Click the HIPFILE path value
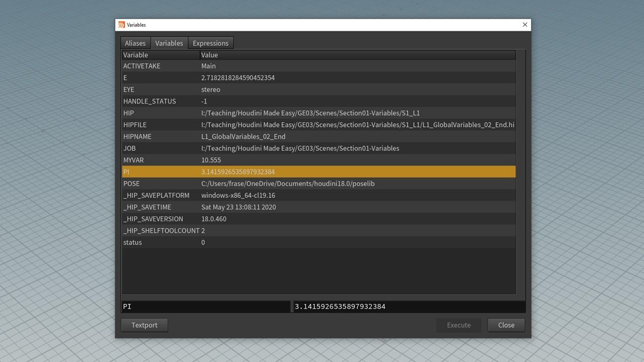Viewport: 644px width, 362px height. (358, 125)
